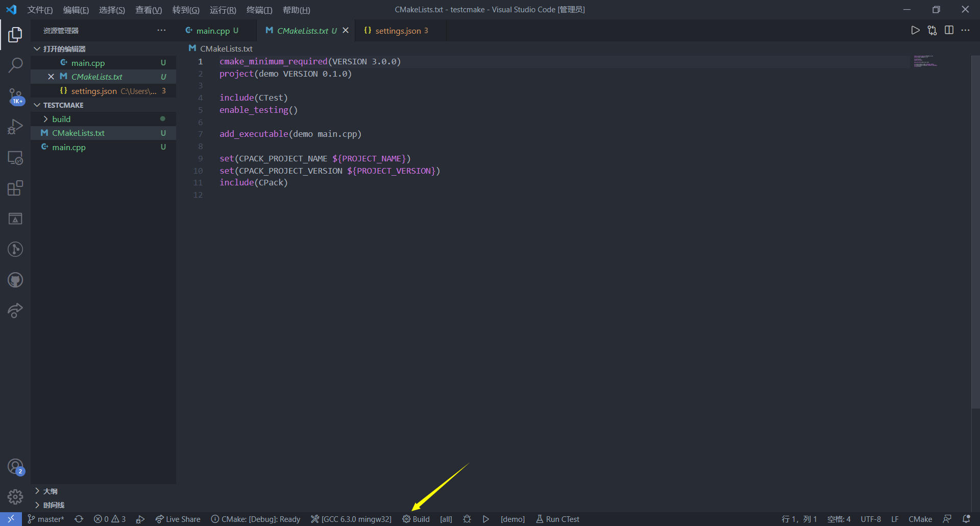Expand the build folder

click(x=104, y=119)
